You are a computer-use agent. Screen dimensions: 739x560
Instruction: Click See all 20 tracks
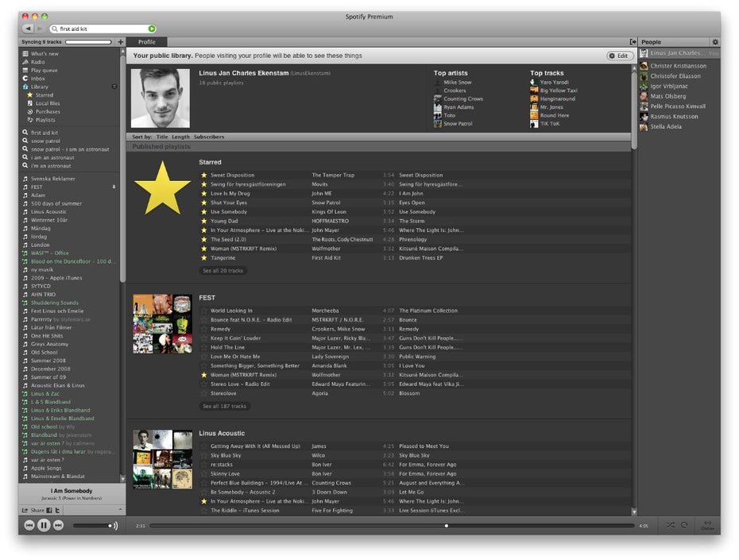tap(223, 271)
